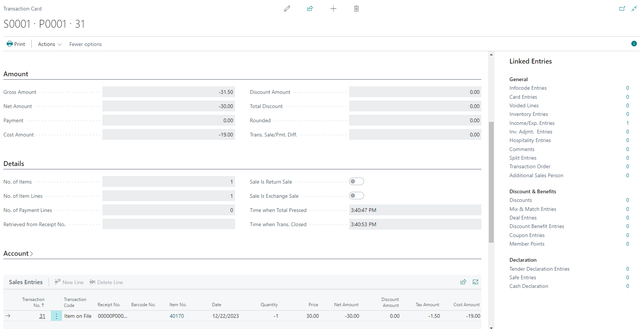Toggle Sale Is Exchange Sale switch
This screenshot has height=329, width=644.
pyautogui.click(x=356, y=196)
